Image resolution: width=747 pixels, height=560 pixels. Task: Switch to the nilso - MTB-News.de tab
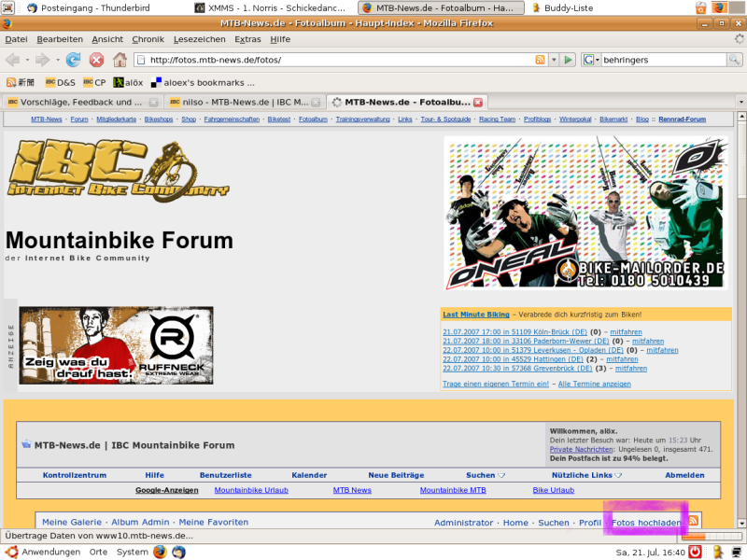pyautogui.click(x=245, y=102)
